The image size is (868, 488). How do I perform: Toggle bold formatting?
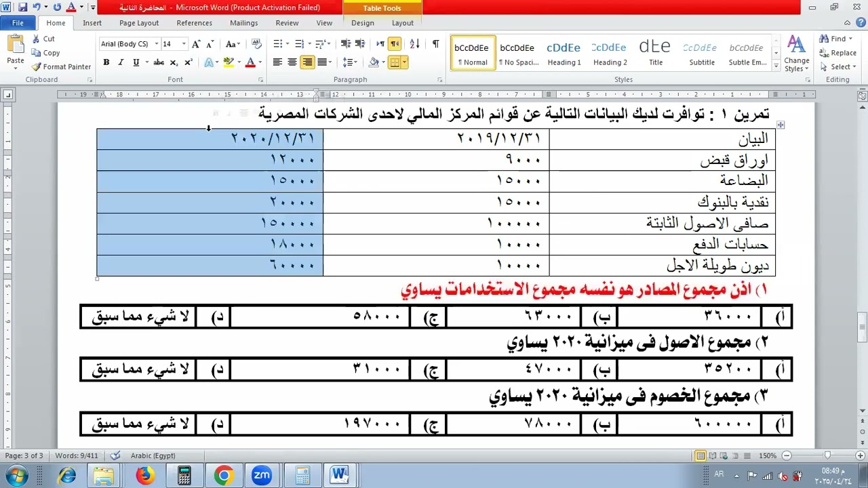pos(106,62)
